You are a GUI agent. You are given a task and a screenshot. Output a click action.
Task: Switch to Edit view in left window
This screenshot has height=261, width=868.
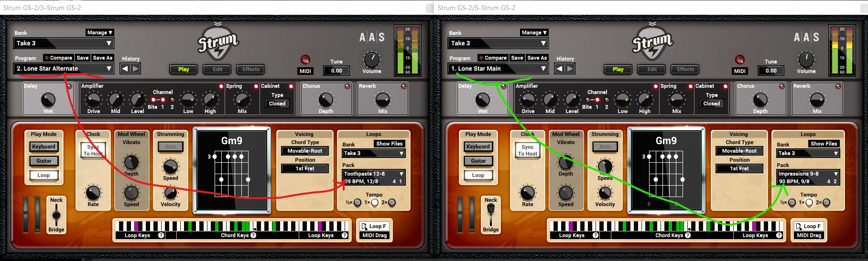click(x=217, y=69)
